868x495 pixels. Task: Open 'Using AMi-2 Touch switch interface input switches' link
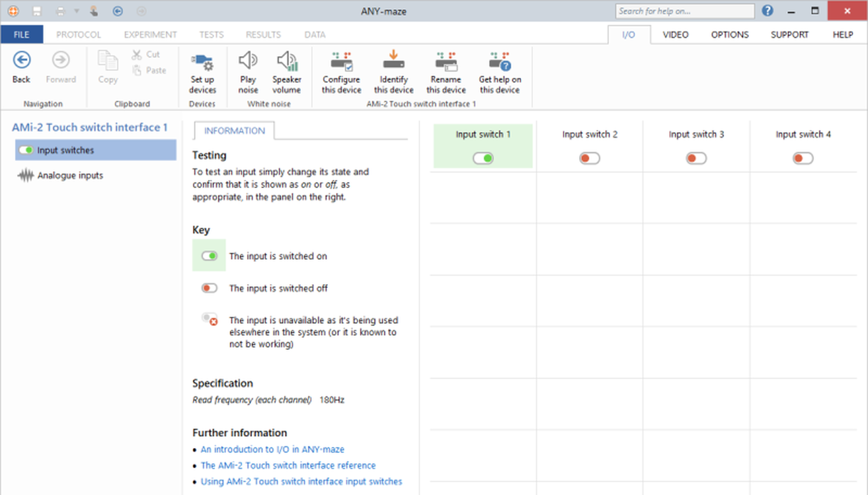[x=301, y=481]
